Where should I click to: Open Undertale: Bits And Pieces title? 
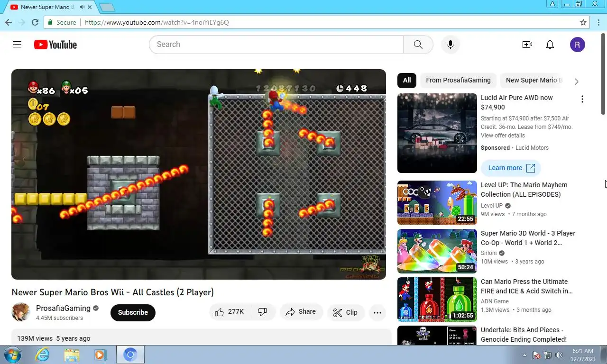tap(524, 335)
